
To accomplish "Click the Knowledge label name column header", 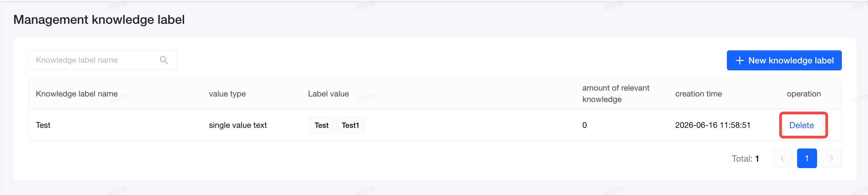I will click(x=77, y=94).
